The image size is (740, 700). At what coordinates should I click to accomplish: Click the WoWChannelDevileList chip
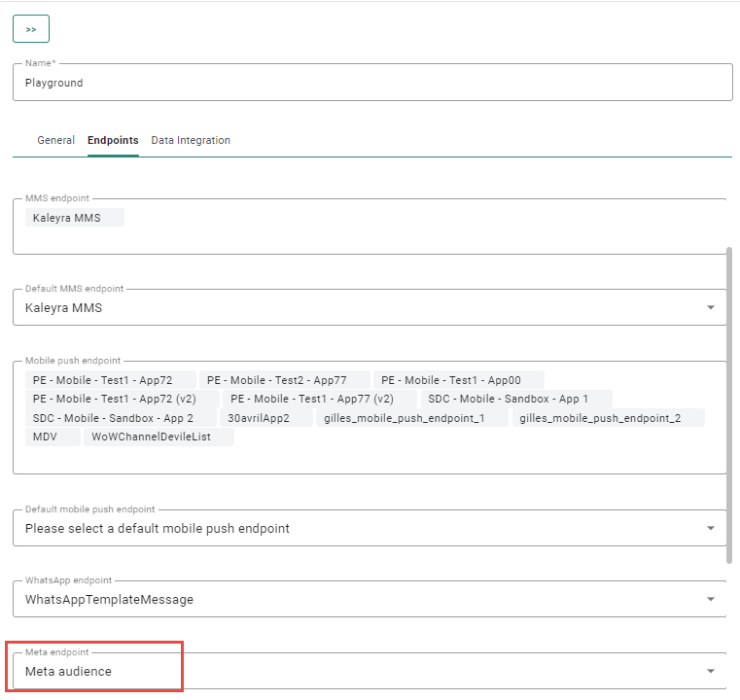point(159,437)
